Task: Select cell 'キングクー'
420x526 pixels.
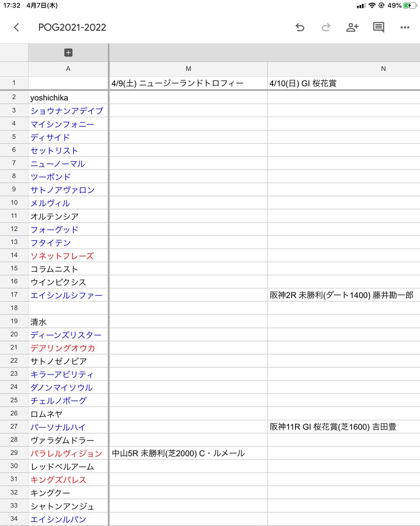Action: click(68, 493)
